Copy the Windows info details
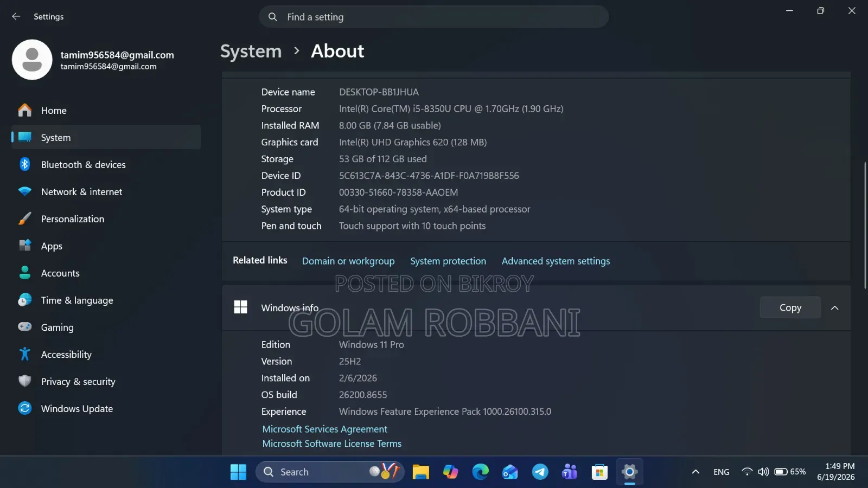This screenshot has width=868, height=488. coord(790,307)
